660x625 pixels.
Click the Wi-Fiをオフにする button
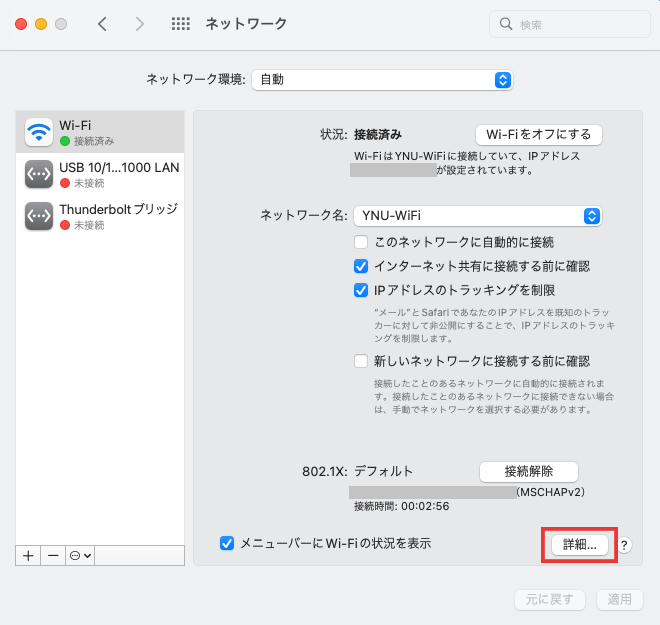[x=538, y=134]
